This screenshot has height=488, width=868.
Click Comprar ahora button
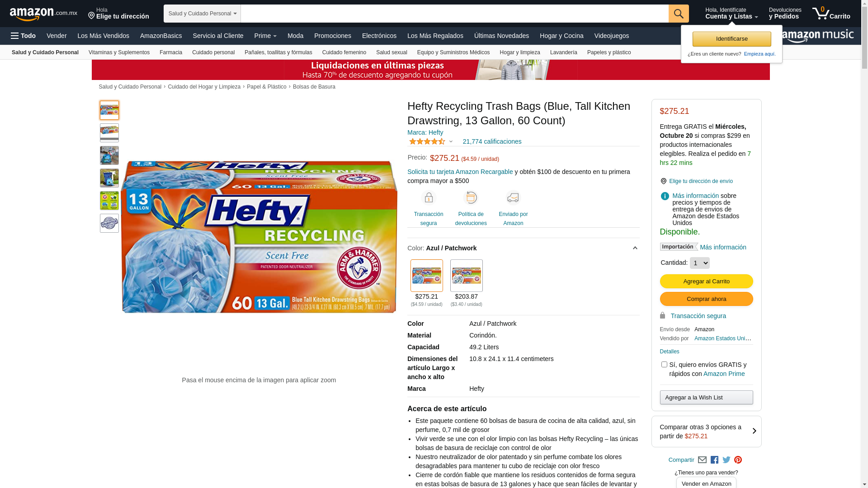(x=706, y=299)
